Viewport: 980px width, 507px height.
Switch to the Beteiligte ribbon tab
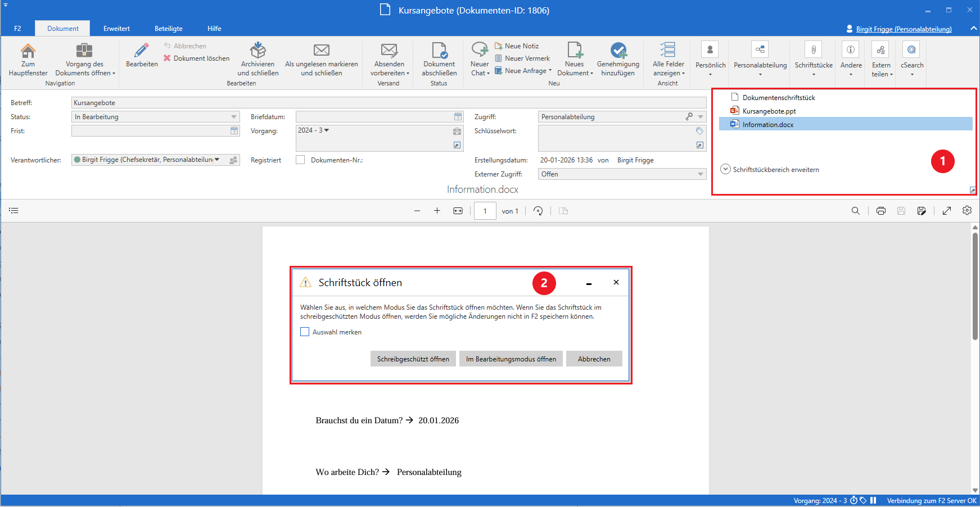(168, 28)
